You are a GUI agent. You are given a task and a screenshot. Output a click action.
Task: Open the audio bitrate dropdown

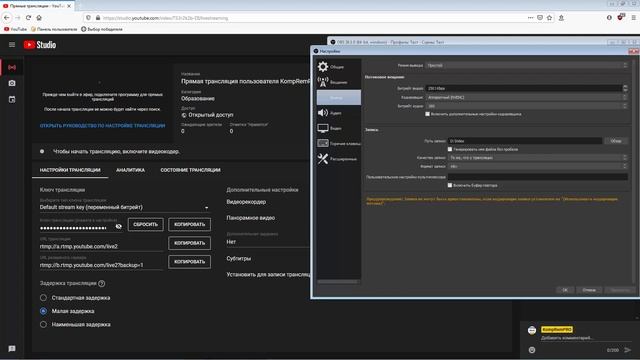(x=527, y=106)
